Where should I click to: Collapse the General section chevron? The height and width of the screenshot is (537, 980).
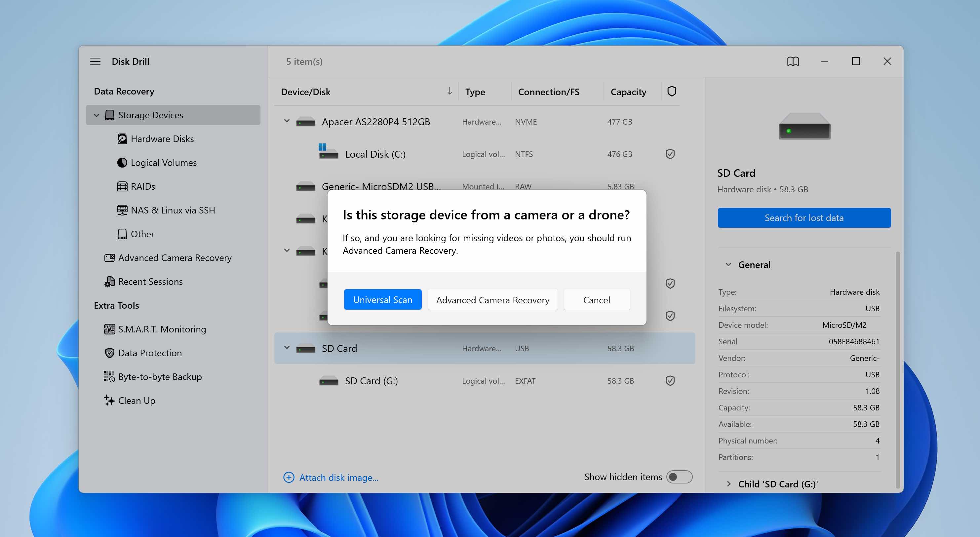click(x=728, y=264)
